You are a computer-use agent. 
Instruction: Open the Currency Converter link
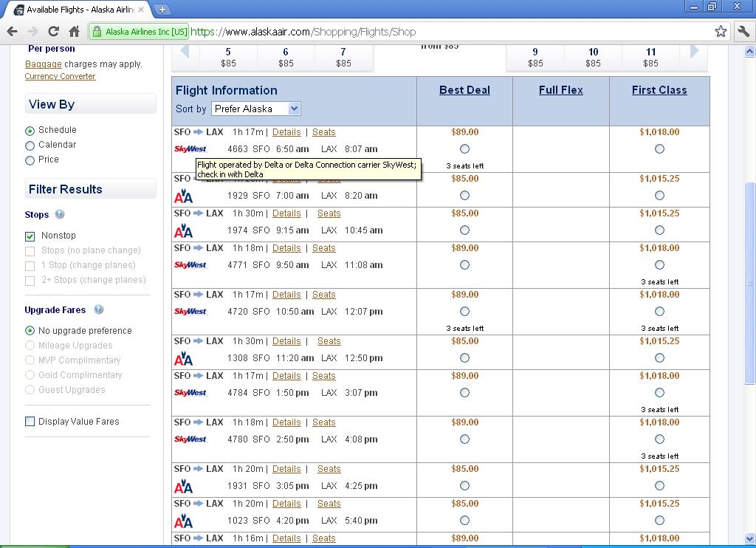pyautogui.click(x=61, y=76)
